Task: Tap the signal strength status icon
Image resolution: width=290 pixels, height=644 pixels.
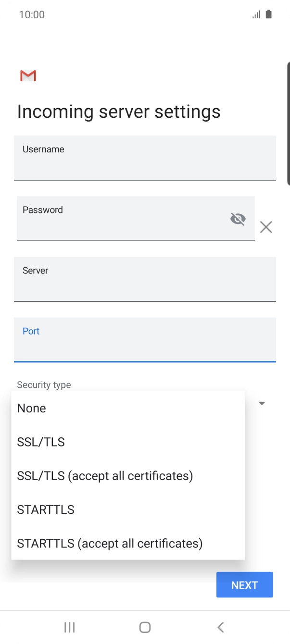Action: point(256,14)
